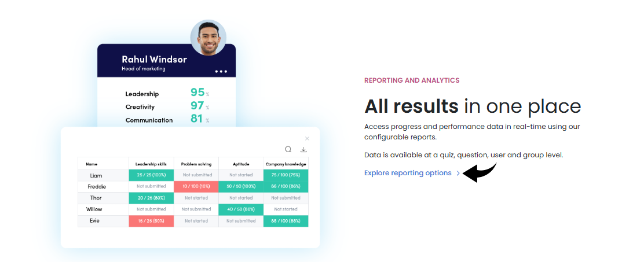Click the Leadership skill label on card
Screen dimensions: 644x262
pyautogui.click(x=142, y=94)
